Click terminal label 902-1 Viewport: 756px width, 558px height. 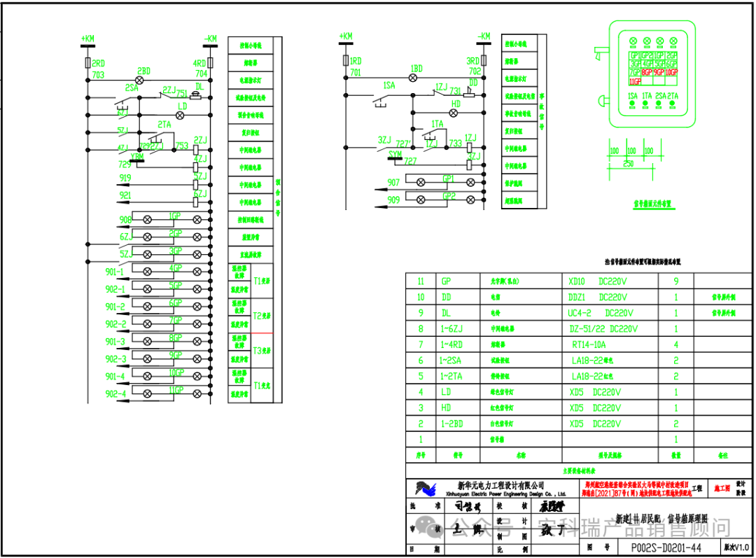tap(115, 289)
